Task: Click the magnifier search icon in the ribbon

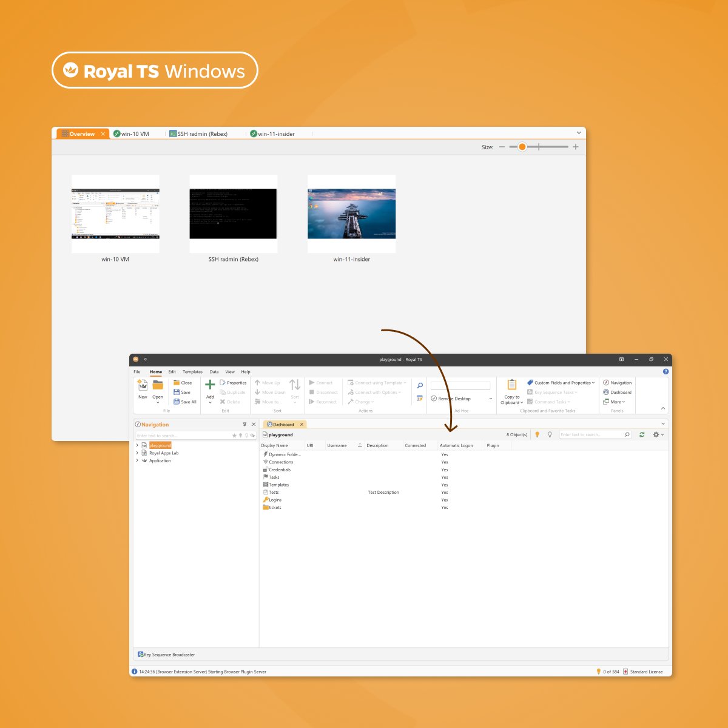Action: coord(420,385)
